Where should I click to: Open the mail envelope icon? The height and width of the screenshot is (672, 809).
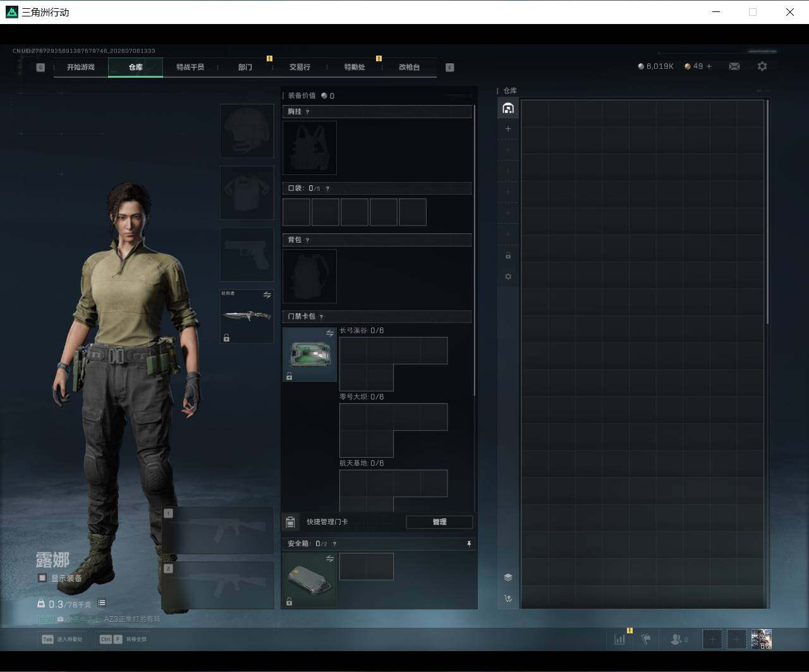pos(734,66)
